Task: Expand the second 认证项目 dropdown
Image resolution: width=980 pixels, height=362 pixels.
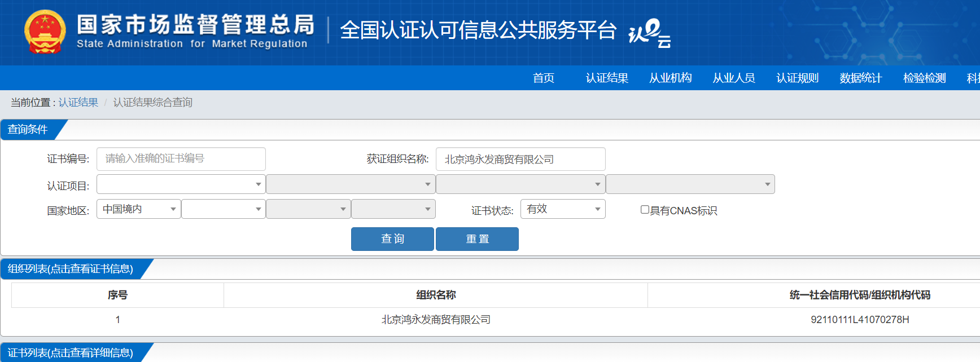Action: [351, 184]
